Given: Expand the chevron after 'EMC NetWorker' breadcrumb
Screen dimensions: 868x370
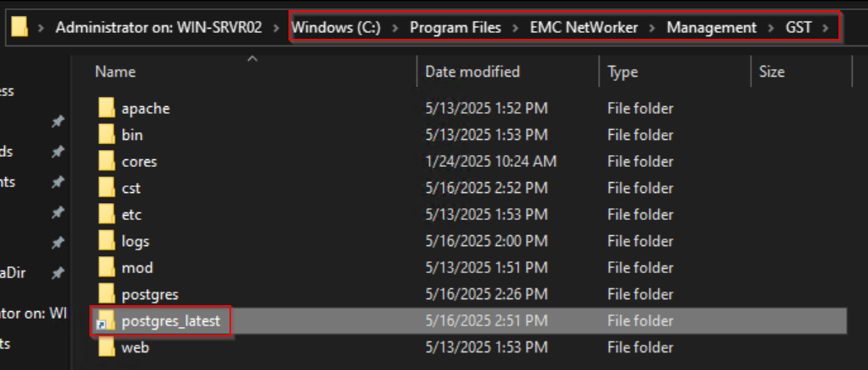Looking at the screenshot, I should (x=652, y=28).
